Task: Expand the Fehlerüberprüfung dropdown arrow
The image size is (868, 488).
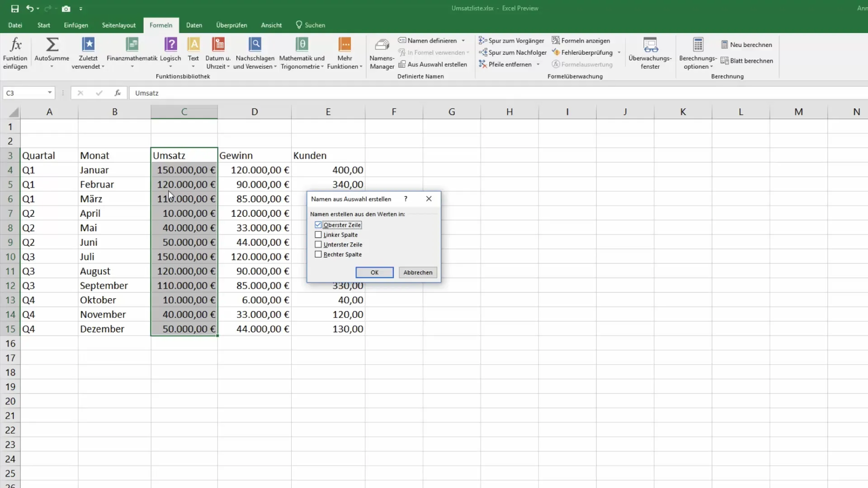Action: [x=619, y=52]
